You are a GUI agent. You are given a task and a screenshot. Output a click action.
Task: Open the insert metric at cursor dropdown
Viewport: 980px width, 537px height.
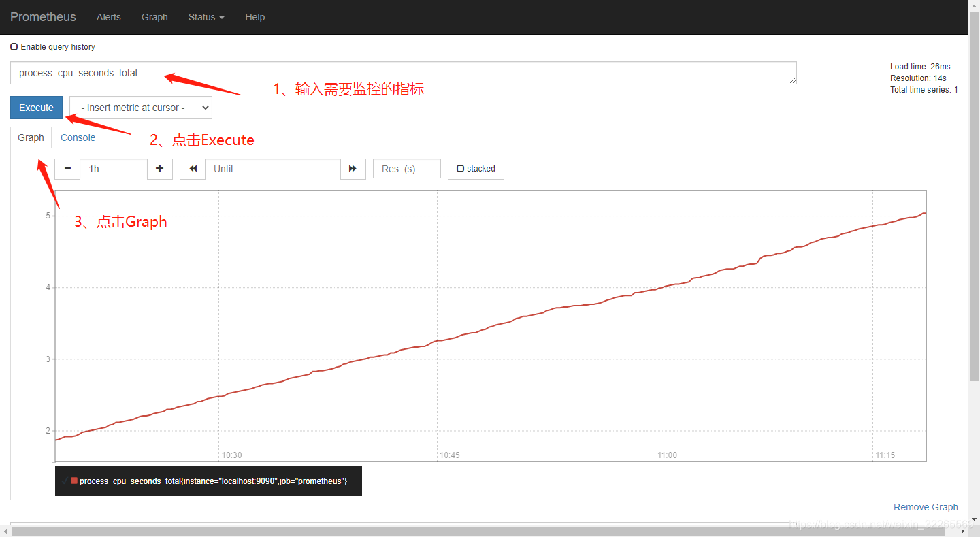tap(141, 108)
